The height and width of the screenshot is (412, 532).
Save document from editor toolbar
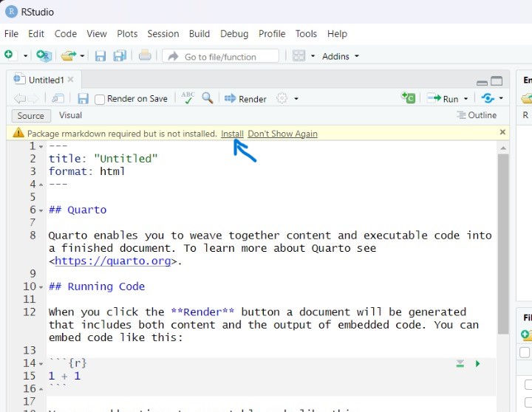[83, 99]
